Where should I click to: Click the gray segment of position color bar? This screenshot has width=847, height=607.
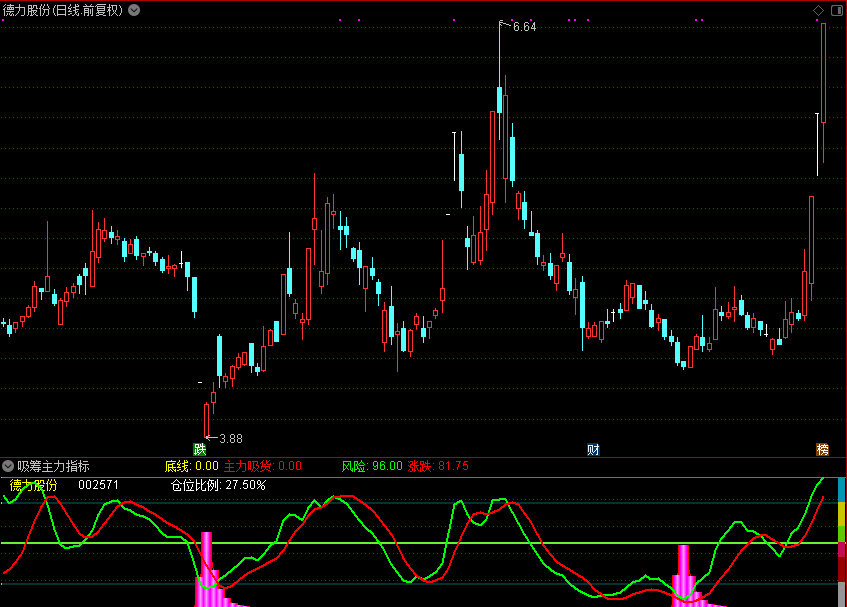pos(841,594)
